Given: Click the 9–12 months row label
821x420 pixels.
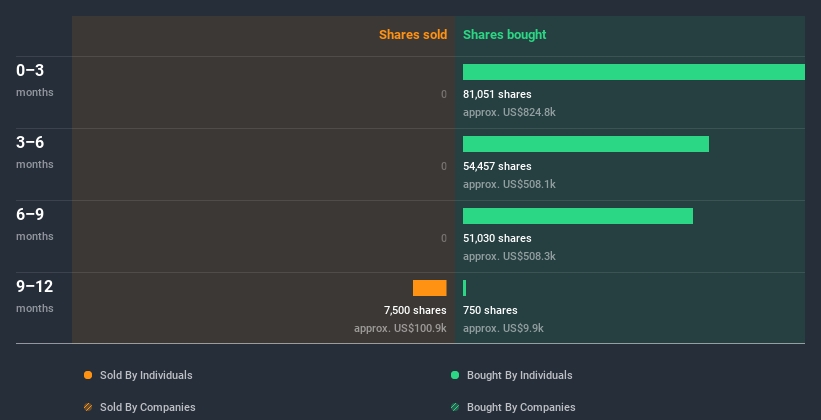Looking at the screenshot, I should [x=35, y=296].
